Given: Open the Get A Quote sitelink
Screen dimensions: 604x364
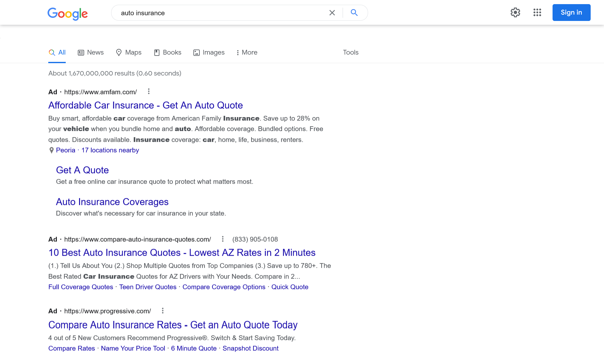Looking at the screenshot, I should click(x=82, y=170).
